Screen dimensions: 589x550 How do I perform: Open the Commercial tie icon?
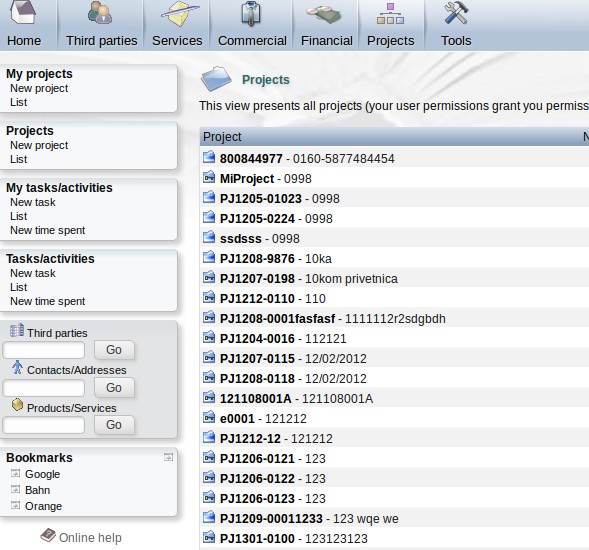251,14
